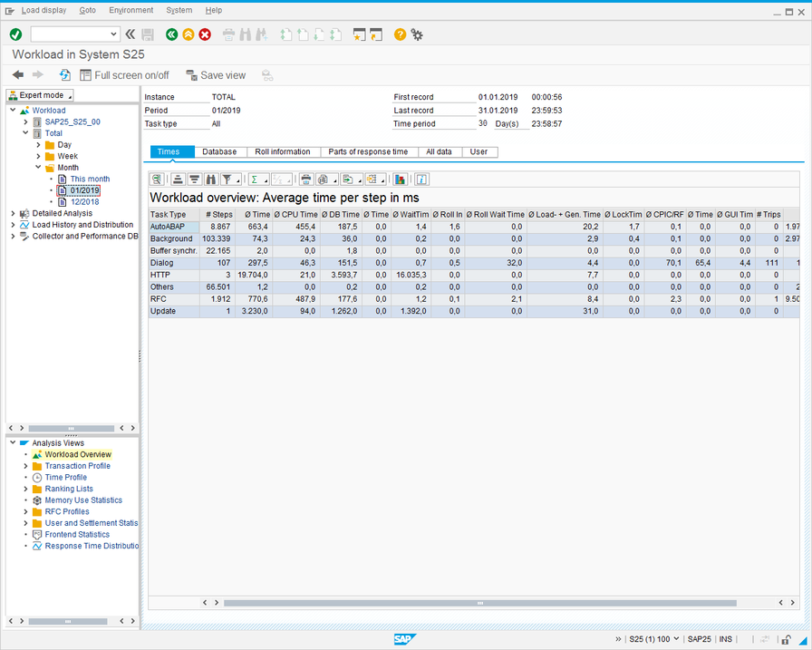Open the Environment menu
Image resolution: width=812 pixels, height=650 pixels.
click(x=130, y=10)
